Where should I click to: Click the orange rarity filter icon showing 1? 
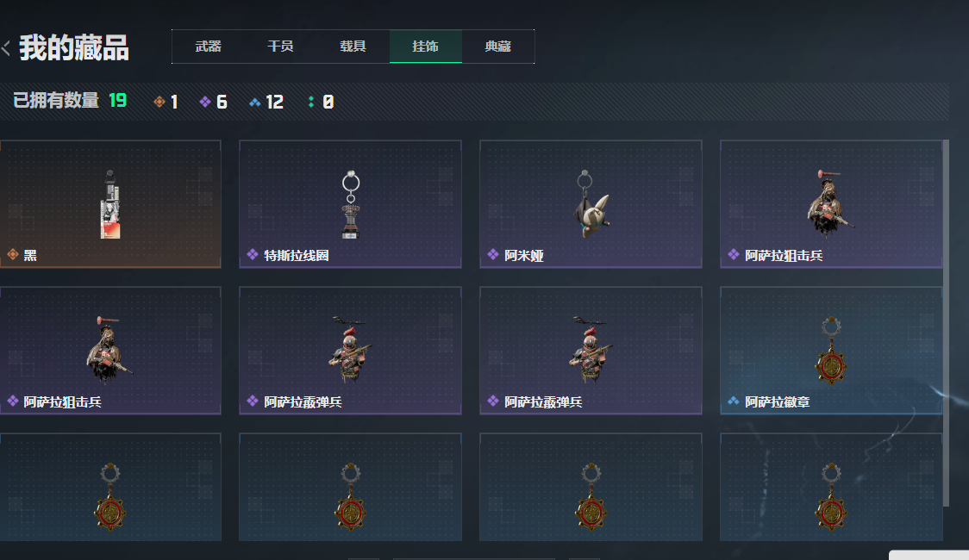click(x=159, y=102)
